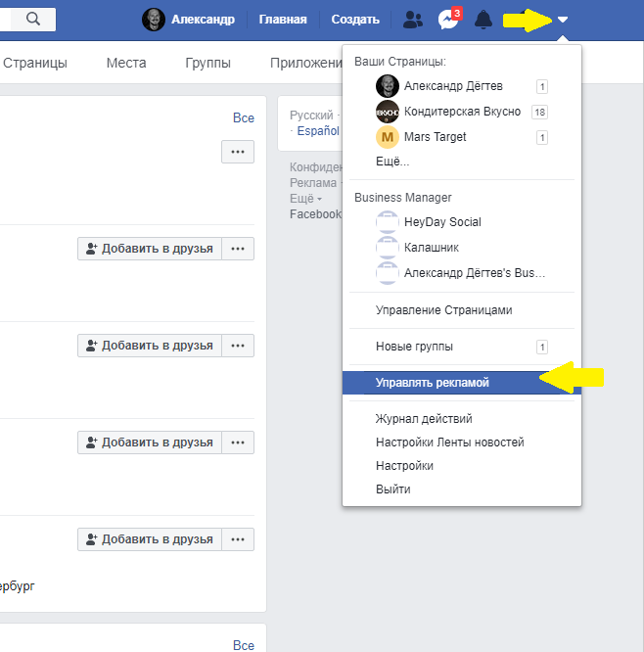Open Александр profile name link
Viewport: 644px width, 652px height.
point(203,20)
